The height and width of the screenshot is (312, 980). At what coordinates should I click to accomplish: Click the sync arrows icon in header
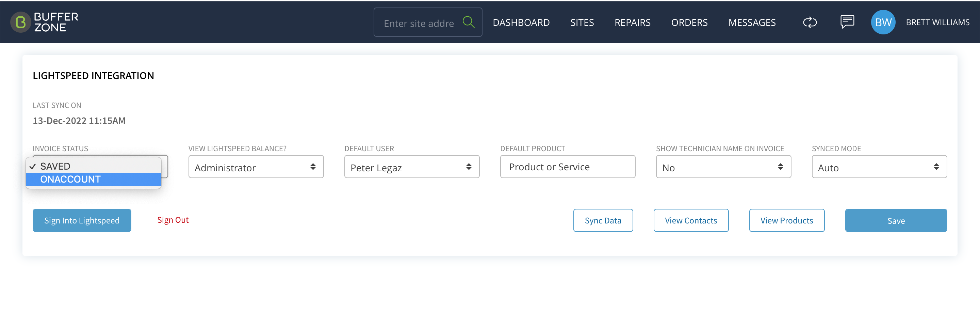[x=810, y=22]
